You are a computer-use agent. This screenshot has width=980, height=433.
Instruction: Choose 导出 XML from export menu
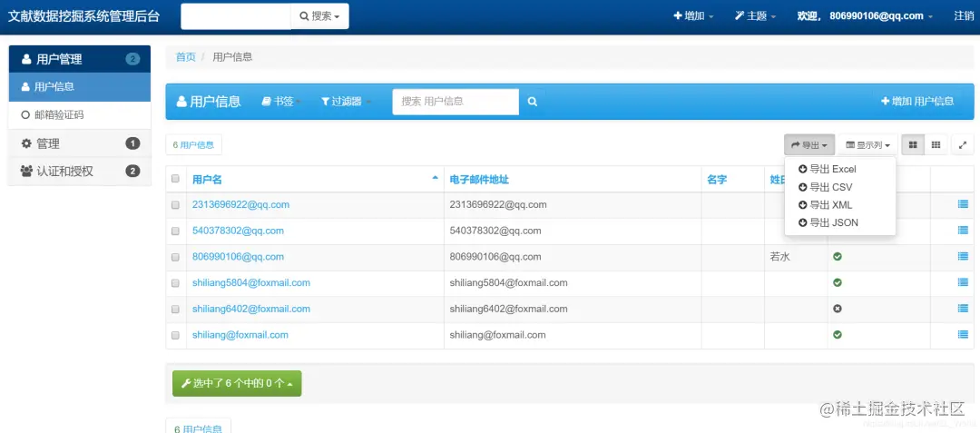(x=825, y=205)
